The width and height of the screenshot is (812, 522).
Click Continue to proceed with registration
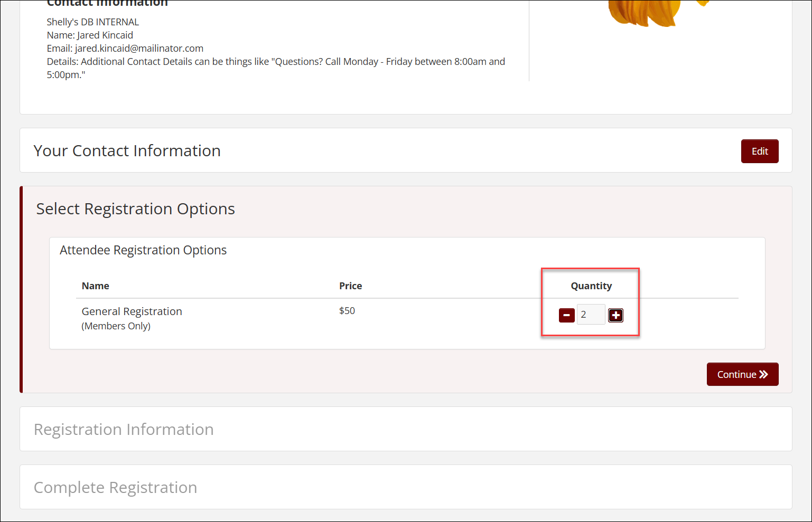point(742,374)
